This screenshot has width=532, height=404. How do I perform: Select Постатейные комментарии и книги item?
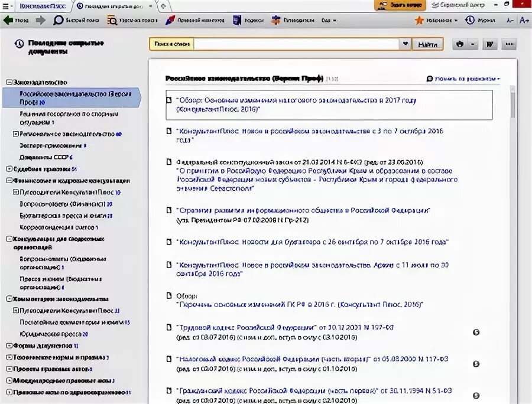coord(74,322)
